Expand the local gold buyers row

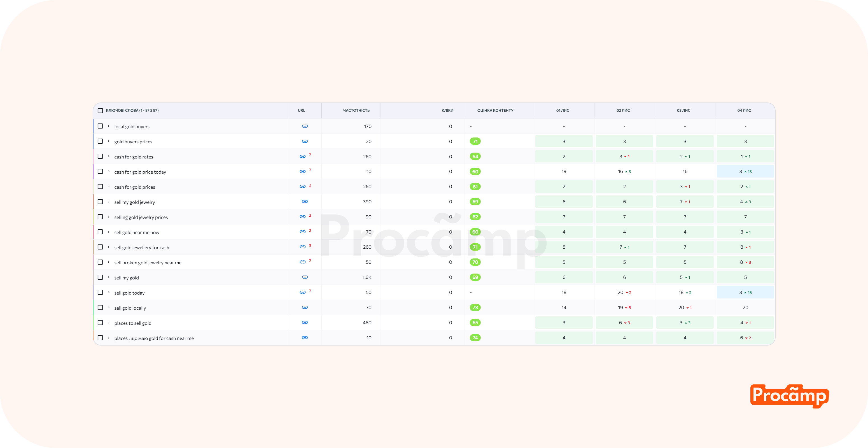(x=109, y=126)
